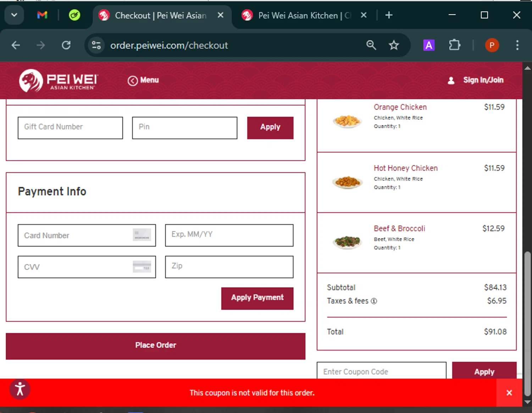The width and height of the screenshot is (532, 413).
Task: Open the extensions puzzle menu
Action: (x=454, y=45)
